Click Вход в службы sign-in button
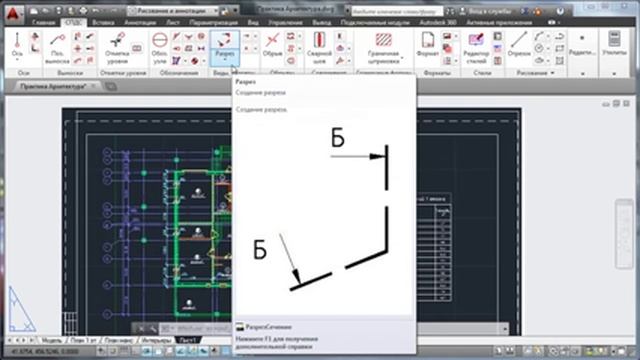Screen dimensions: 640x360 486,11
